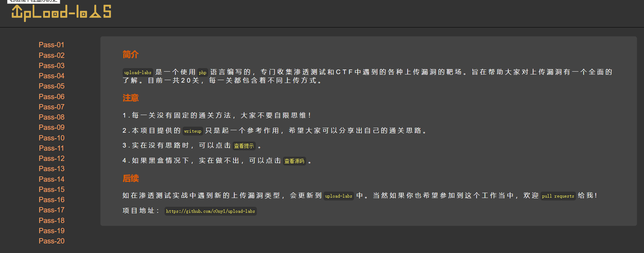Image resolution: width=644 pixels, height=253 pixels.
Task: Click the php code tag
Action: click(x=203, y=72)
